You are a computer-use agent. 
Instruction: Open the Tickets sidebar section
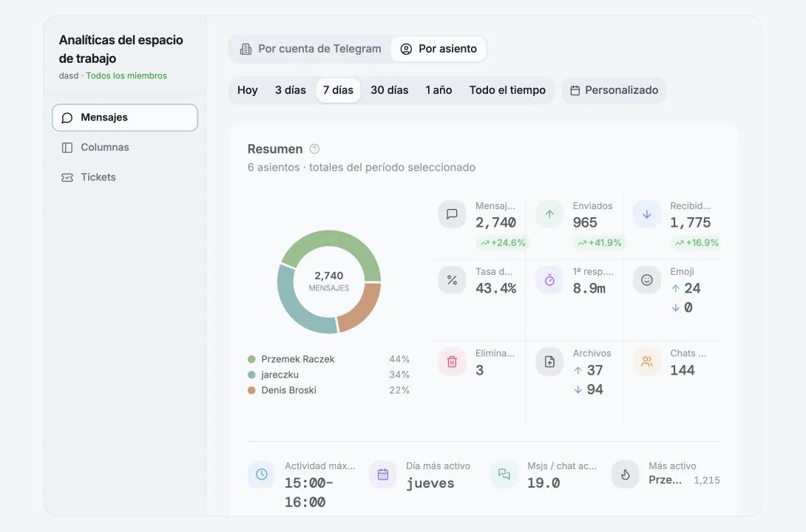[x=125, y=177]
